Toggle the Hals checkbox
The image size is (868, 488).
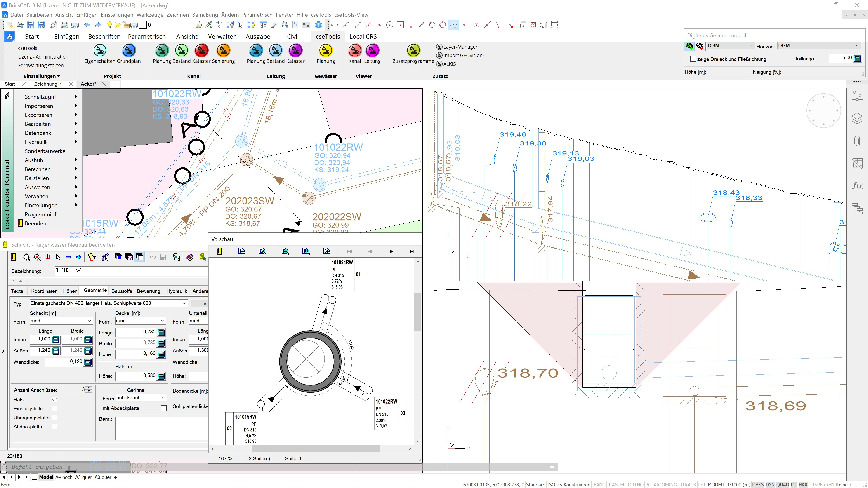pos(54,399)
